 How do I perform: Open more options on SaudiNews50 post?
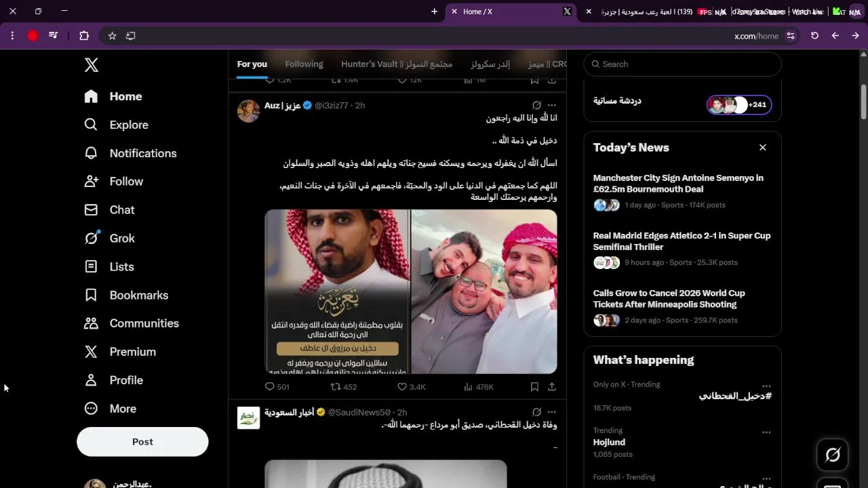coord(552,412)
